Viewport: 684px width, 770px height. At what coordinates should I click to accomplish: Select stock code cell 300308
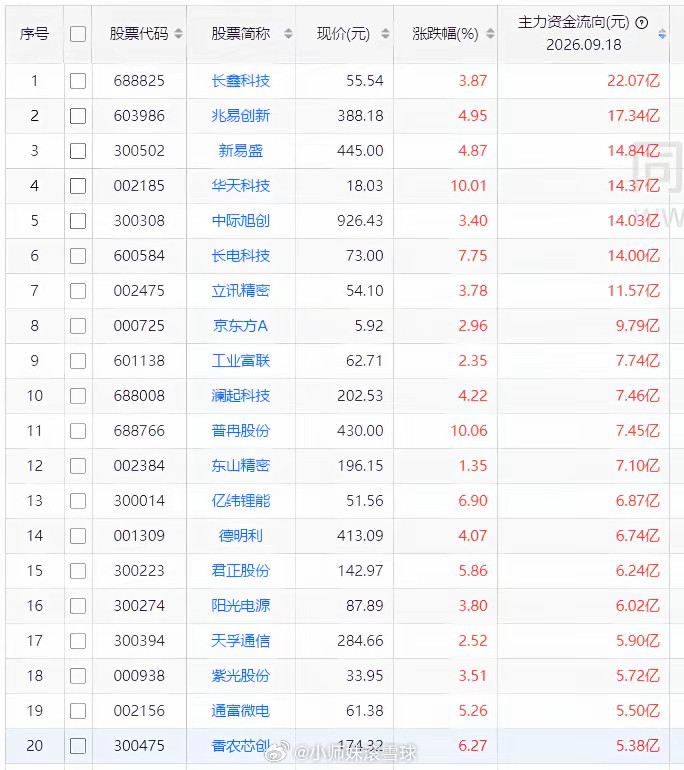[x=139, y=221]
